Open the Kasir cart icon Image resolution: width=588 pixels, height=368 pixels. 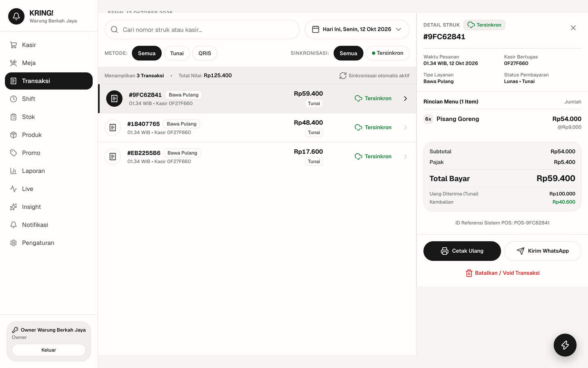[13, 45]
